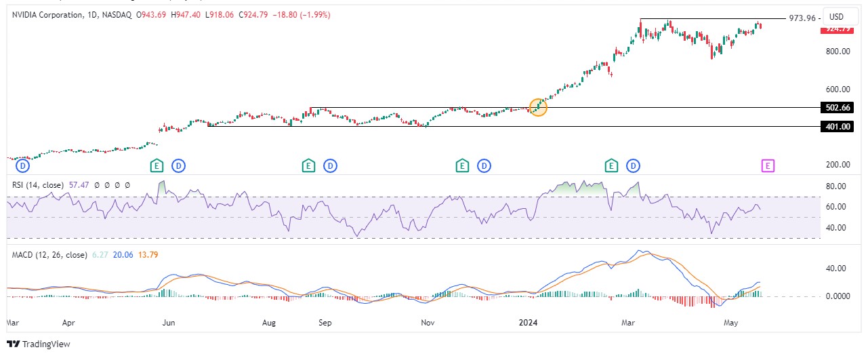Click the Sep label on time axis

pyautogui.click(x=325, y=324)
